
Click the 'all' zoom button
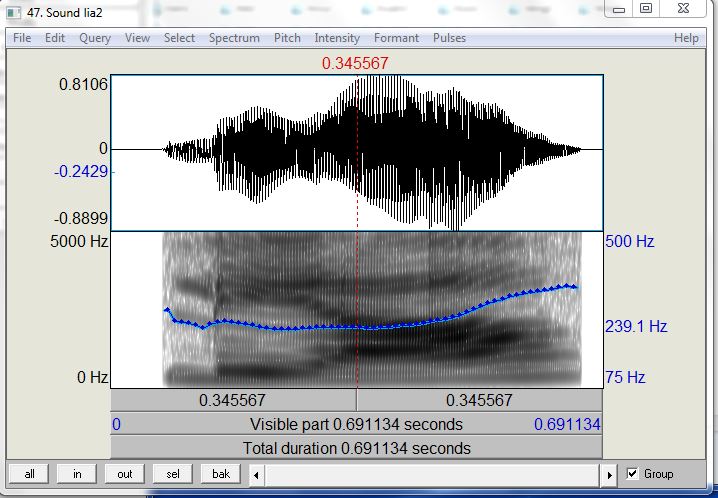click(x=29, y=474)
